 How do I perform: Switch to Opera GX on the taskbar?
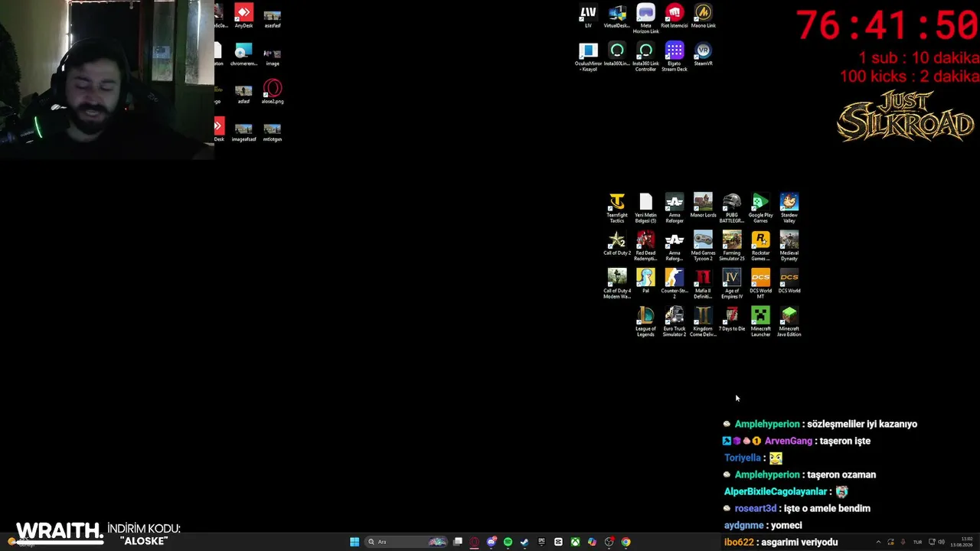point(474,542)
